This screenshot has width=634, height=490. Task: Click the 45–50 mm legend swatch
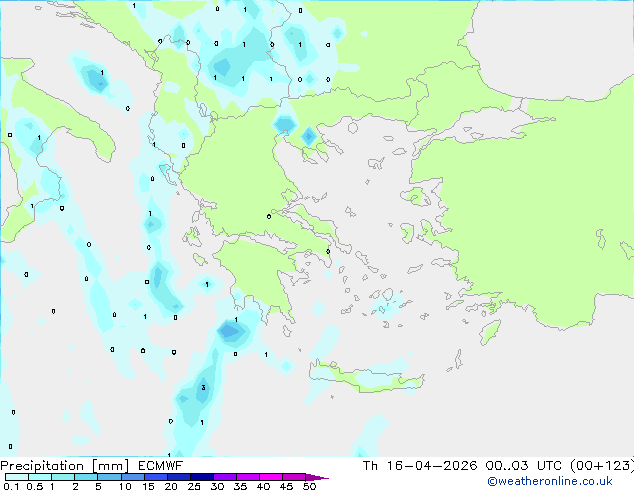pos(294,477)
